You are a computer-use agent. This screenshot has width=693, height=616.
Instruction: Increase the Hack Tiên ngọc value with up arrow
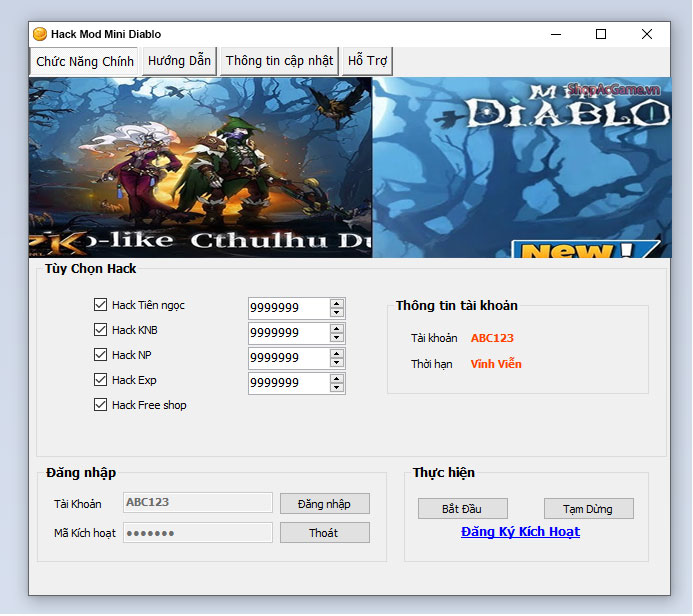point(337,303)
